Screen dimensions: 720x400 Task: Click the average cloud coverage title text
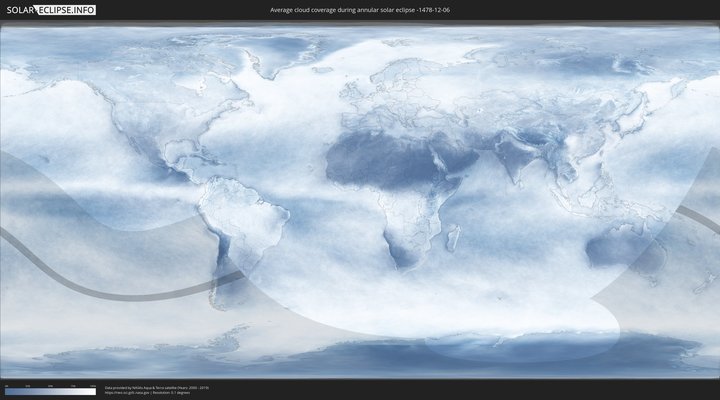pyautogui.click(x=360, y=10)
